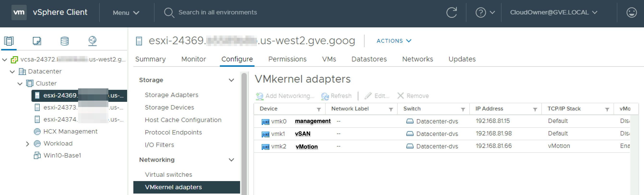This screenshot has width=644, height=195.
Task: Open the help question mark dropdown
Action: coord(485,12)
